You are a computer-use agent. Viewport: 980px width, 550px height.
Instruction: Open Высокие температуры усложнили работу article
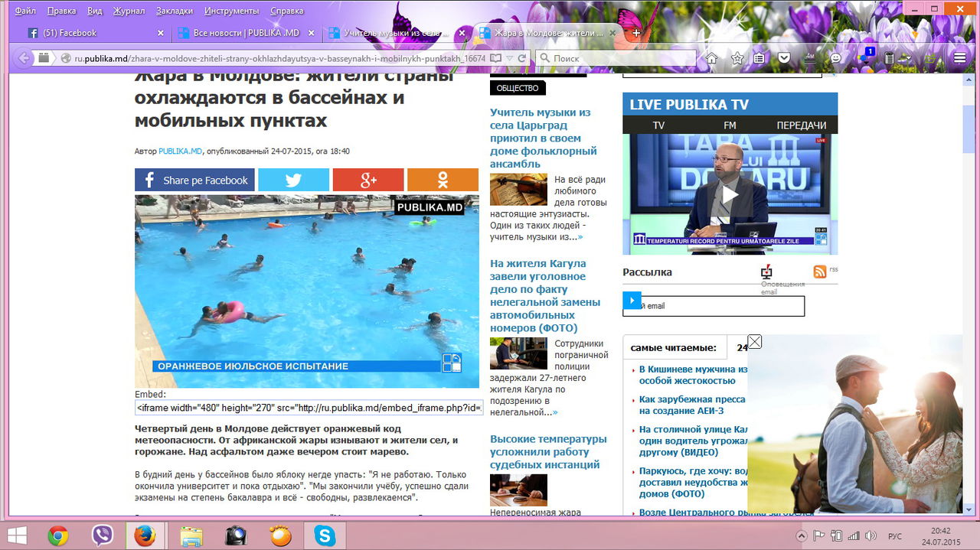tap(548, 451)
